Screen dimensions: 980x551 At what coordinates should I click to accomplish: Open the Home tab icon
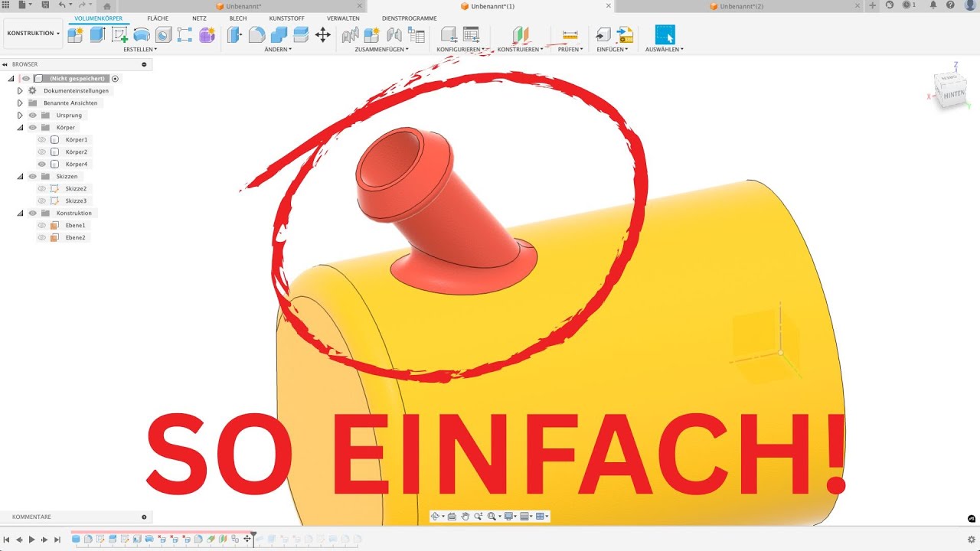coord(107,6)
